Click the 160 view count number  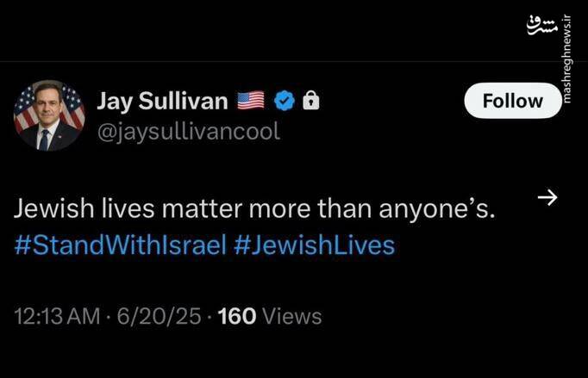pyautogui.click(x=237, y=317)
